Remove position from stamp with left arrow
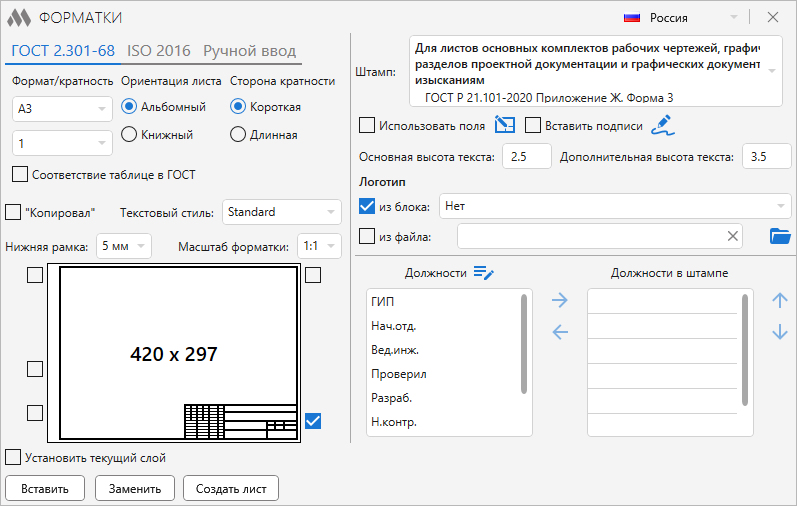Image resolution: width=797 pixels, height=506 pixels. [560, 332]
